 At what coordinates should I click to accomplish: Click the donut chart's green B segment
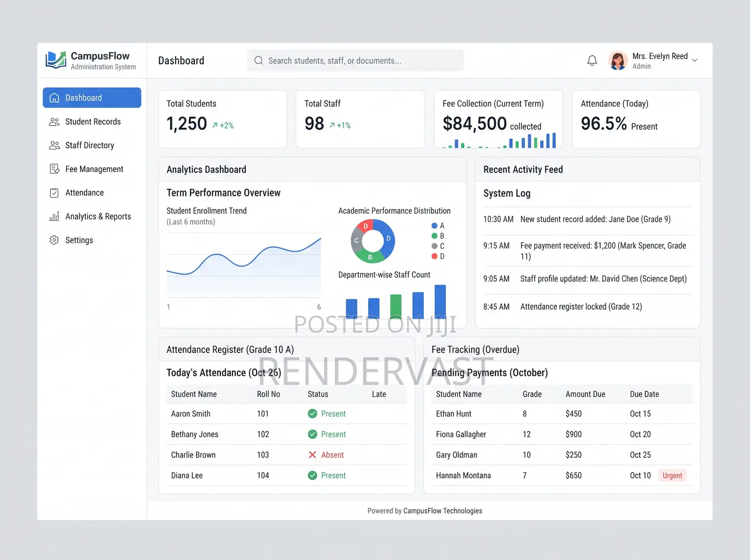(370, 257)
